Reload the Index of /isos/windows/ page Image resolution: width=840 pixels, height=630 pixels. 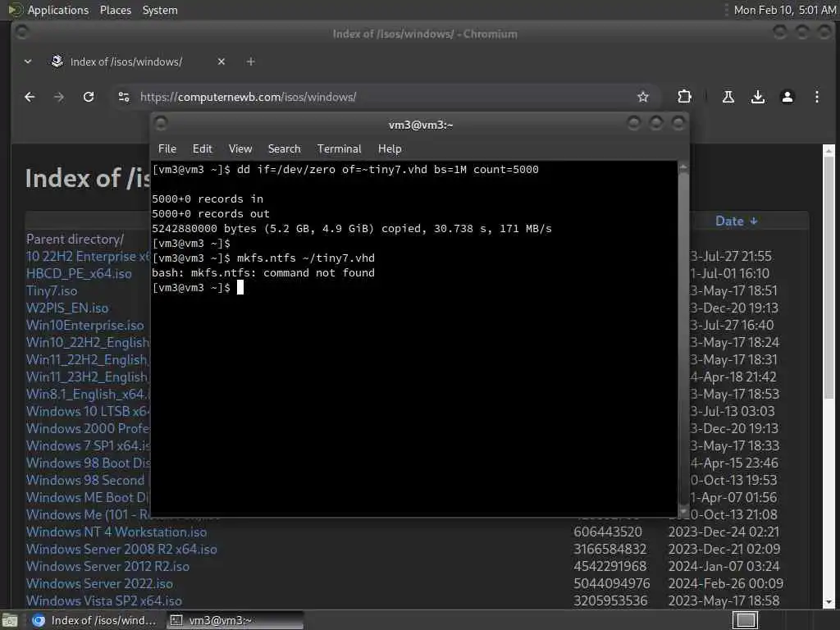89,97
